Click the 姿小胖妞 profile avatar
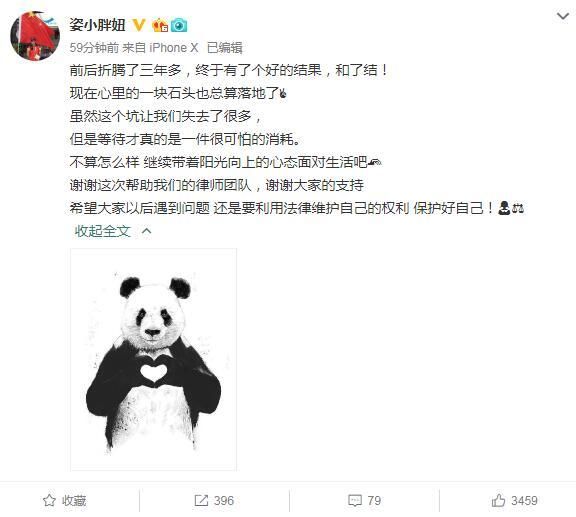 35,36
